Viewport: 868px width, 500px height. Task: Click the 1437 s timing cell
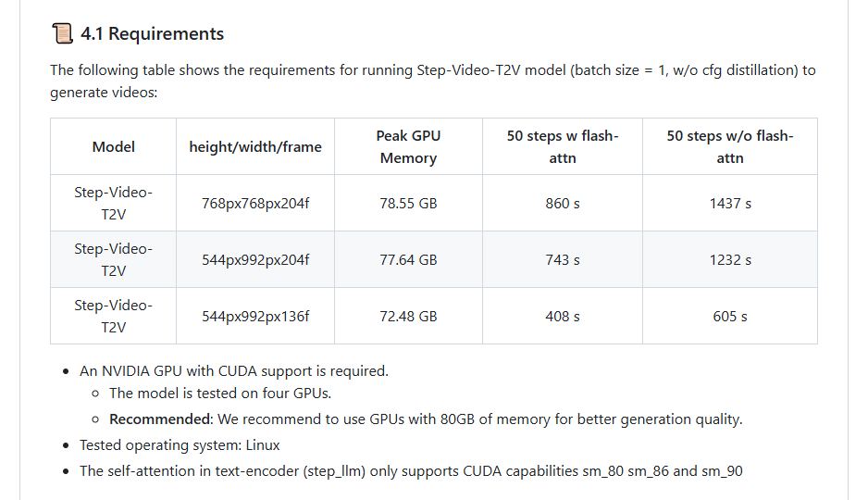point(729,203)
